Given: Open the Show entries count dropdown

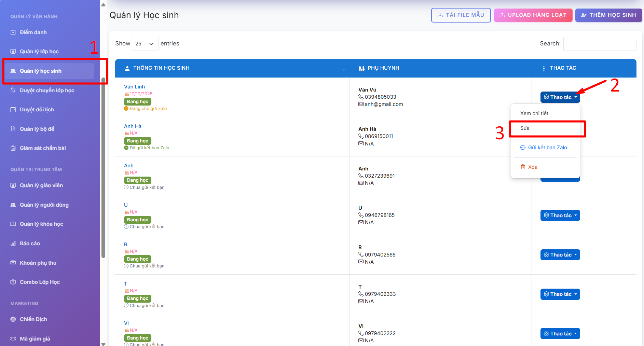Looking at the screenshot, I should tap(145, 44).
